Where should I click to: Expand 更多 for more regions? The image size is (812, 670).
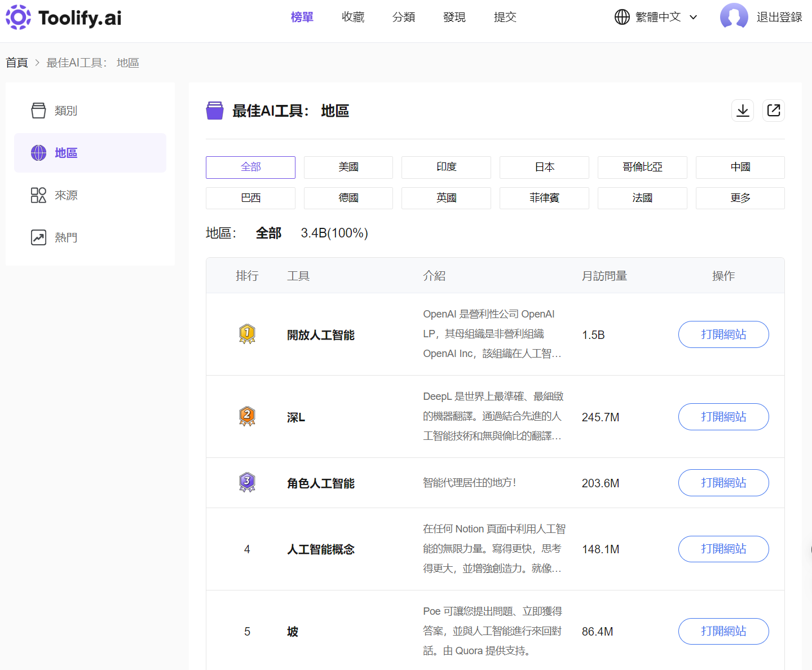click(740, 198)
